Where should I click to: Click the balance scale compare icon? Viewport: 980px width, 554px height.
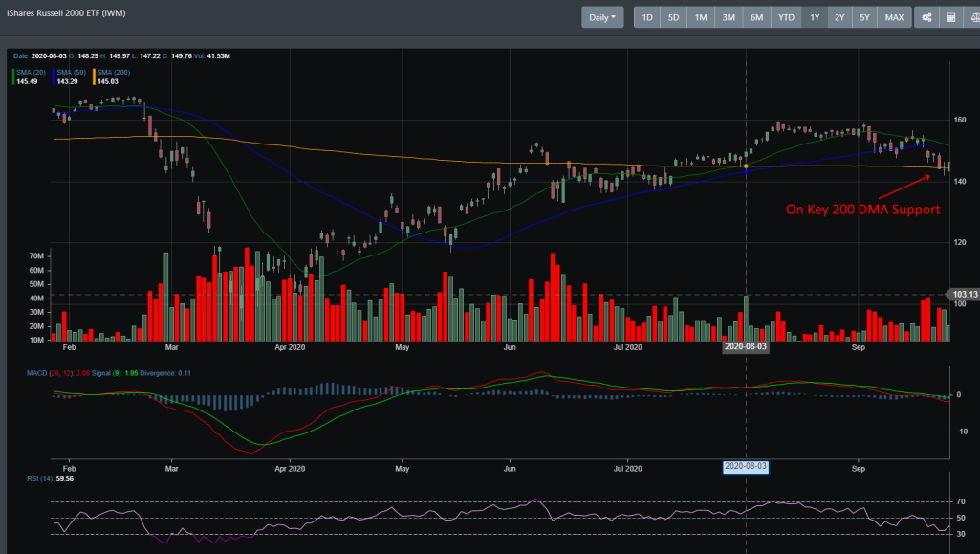tap(972, 17)
